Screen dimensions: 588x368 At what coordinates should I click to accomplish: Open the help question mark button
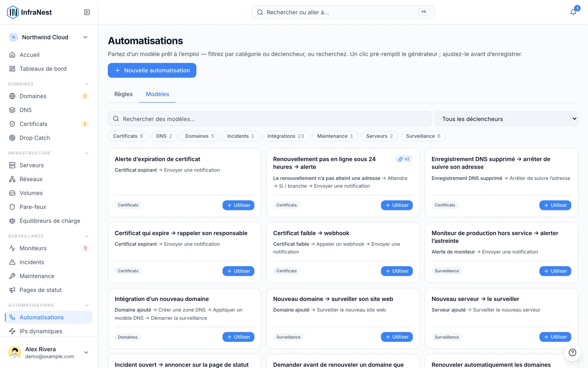[x=572, y=352]
